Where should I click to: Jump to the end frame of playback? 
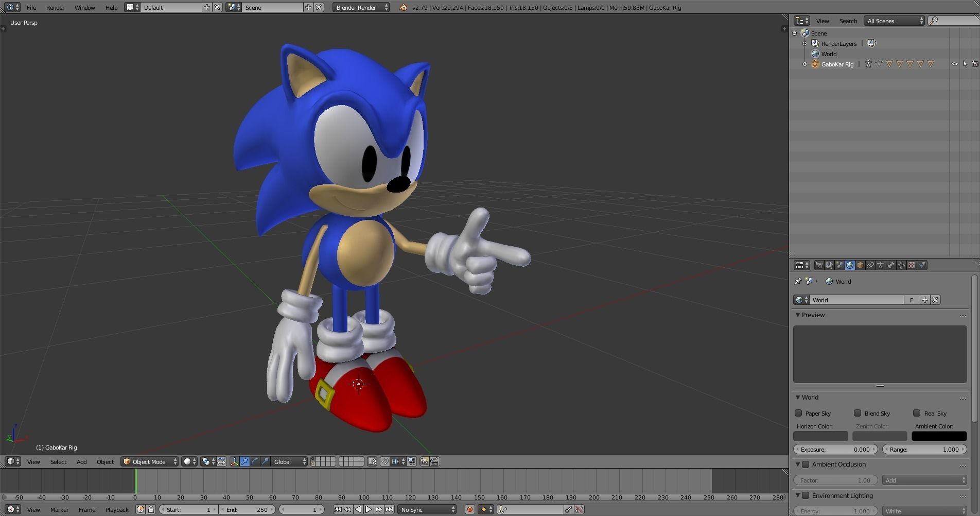390,509
